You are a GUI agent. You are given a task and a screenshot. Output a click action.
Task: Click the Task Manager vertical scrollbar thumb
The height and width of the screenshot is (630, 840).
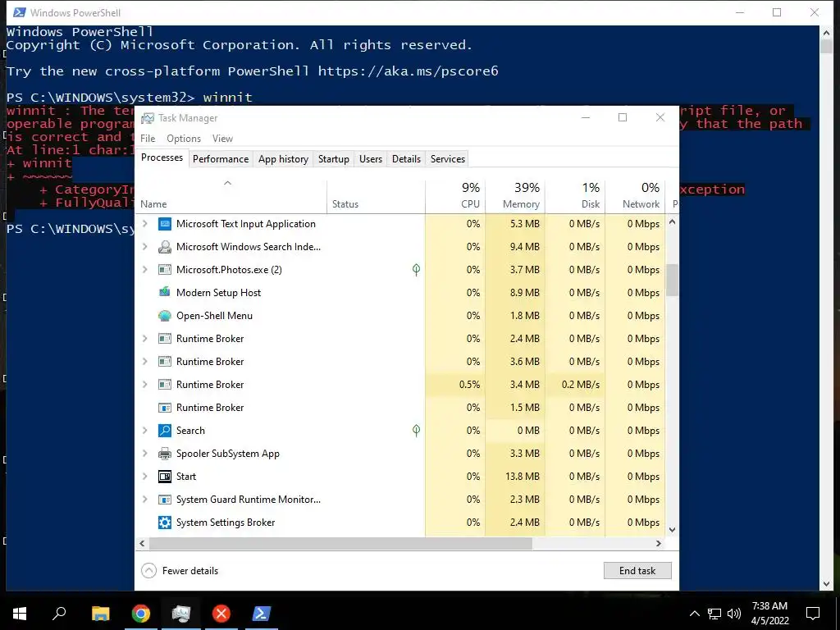pyautogui.click(x=673, y=280)
